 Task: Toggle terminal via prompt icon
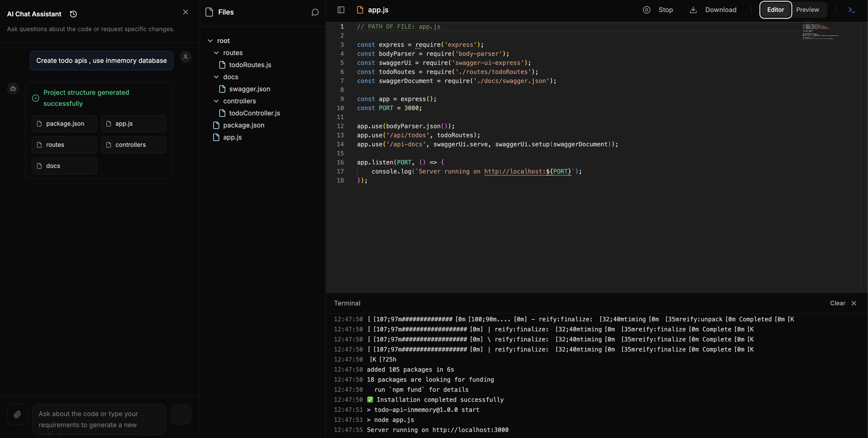(x=851, y=10)
